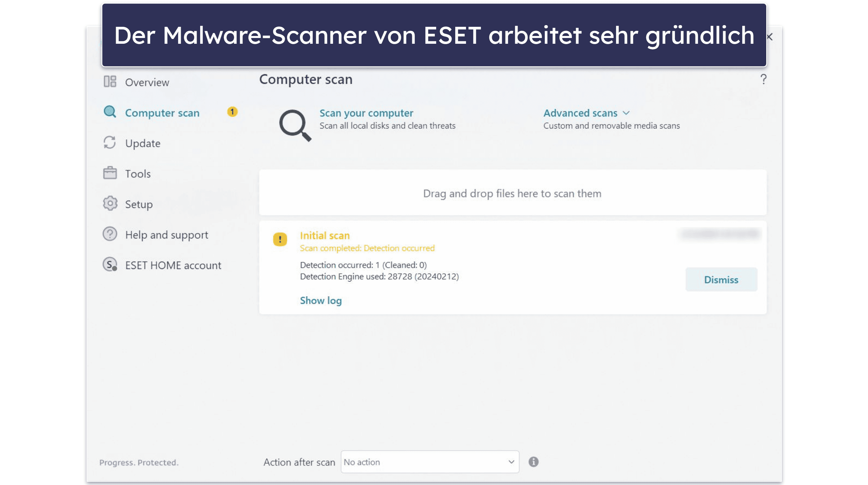
Task: Click the Detection occurred status link
Action: coord(367,248)
